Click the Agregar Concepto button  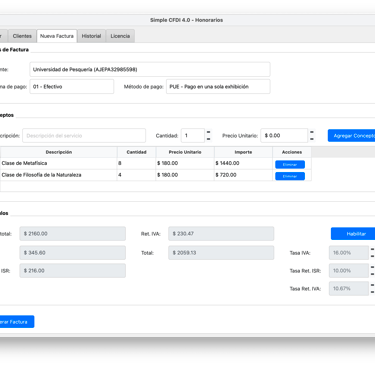pyautogui.click(x=351, y=136)
